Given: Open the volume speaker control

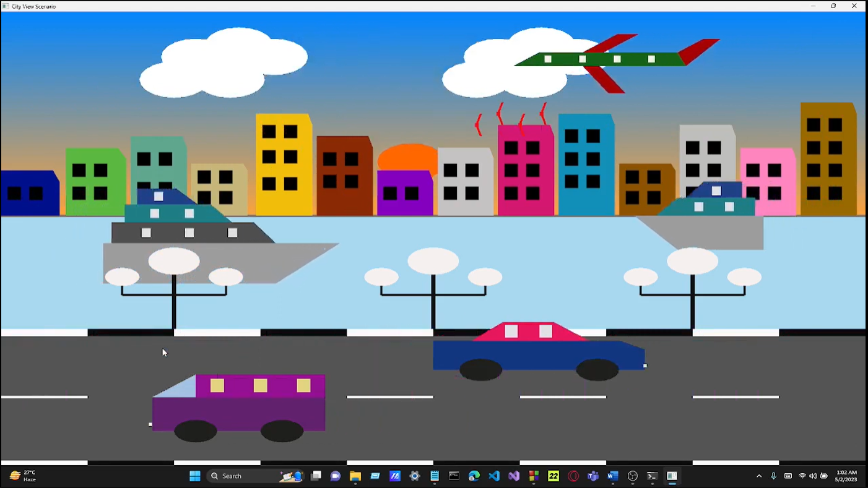Looking at the screenshot, I should click(x=813, y=476).
